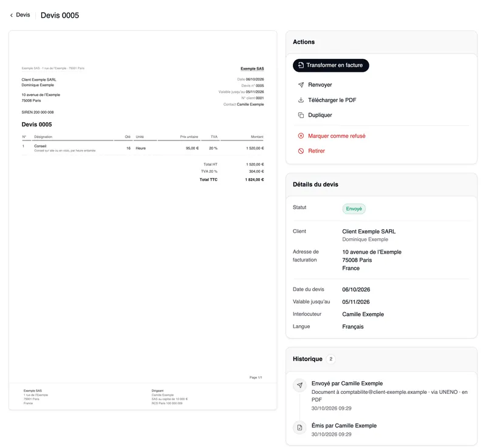Click the Retirer prohibition icon
This screenshot has width=486, height=448.
point(301,151)
